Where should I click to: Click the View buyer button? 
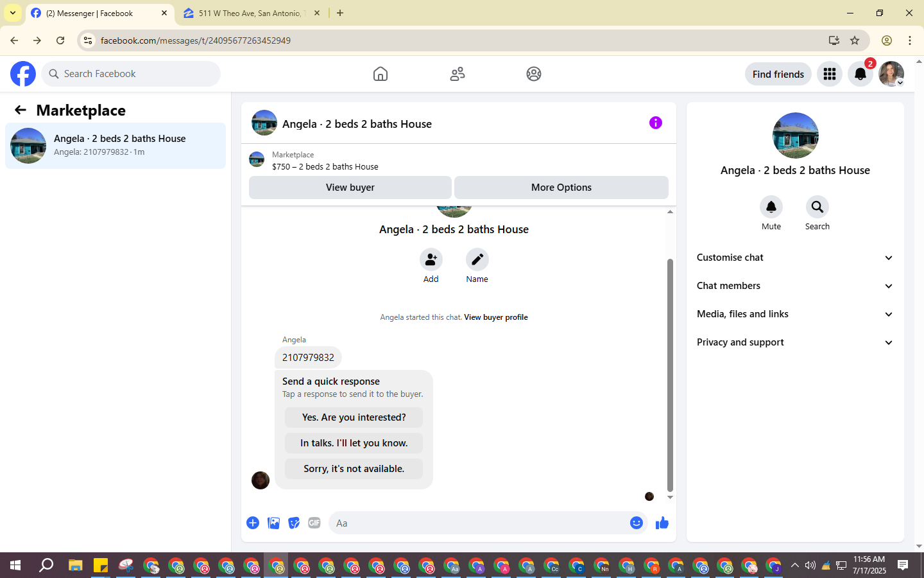pyautogui.click(x=350, y=188)
